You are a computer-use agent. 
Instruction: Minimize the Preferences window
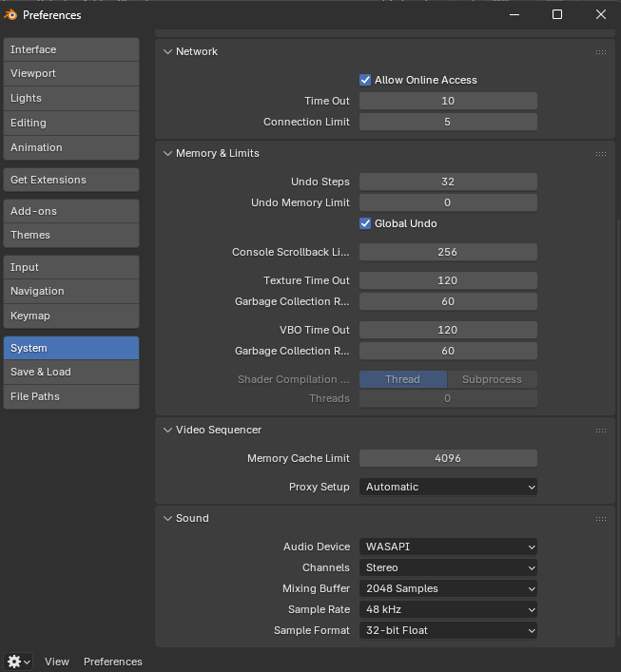pyautogui.click(x=514, y=14)
